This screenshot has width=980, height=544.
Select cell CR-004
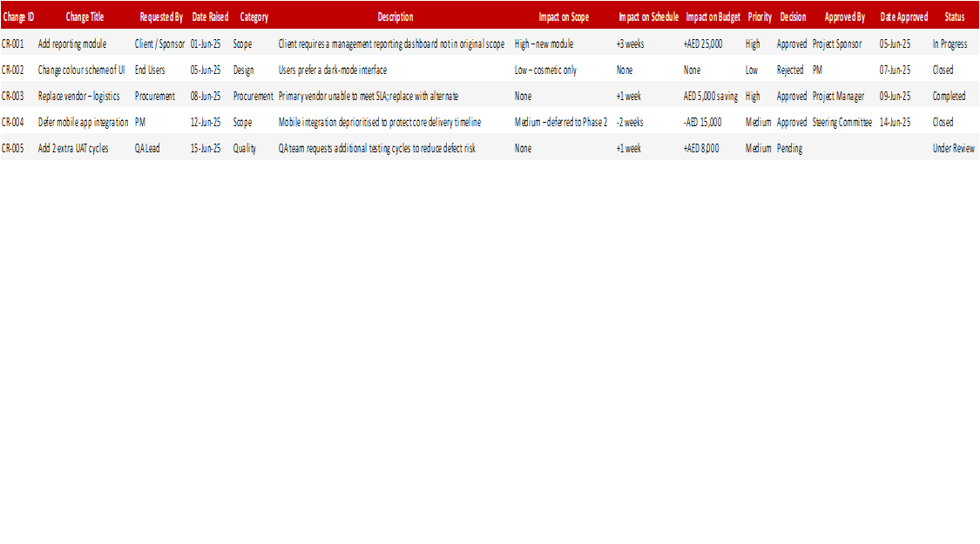12,123
